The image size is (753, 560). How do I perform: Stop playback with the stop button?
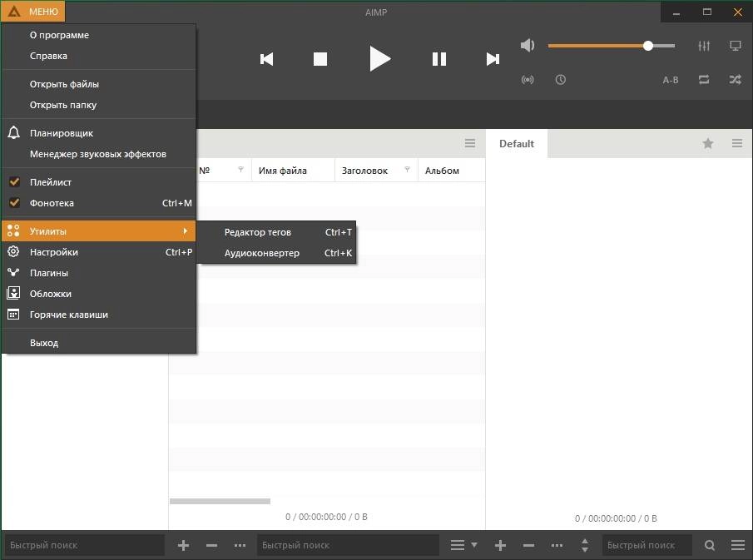[320, 59]
